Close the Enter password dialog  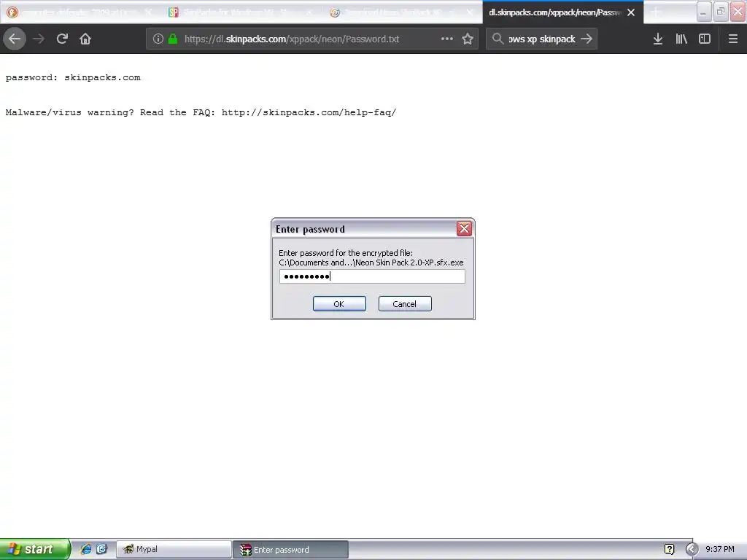pos(464,228)
